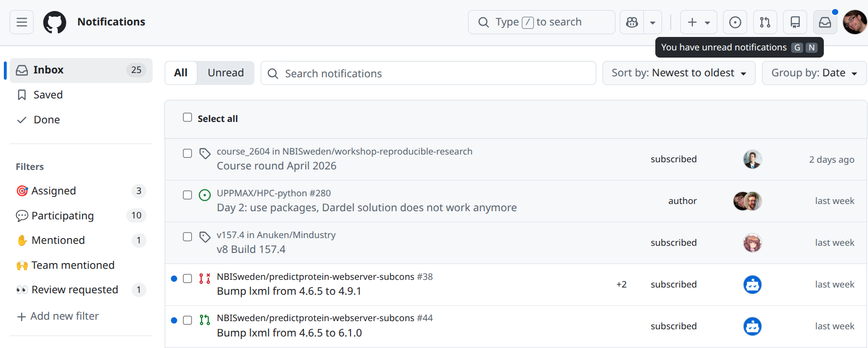Open Group by Date dropdown
The width and height of the screenshot is (868, 348).
[x=814, y=73]
